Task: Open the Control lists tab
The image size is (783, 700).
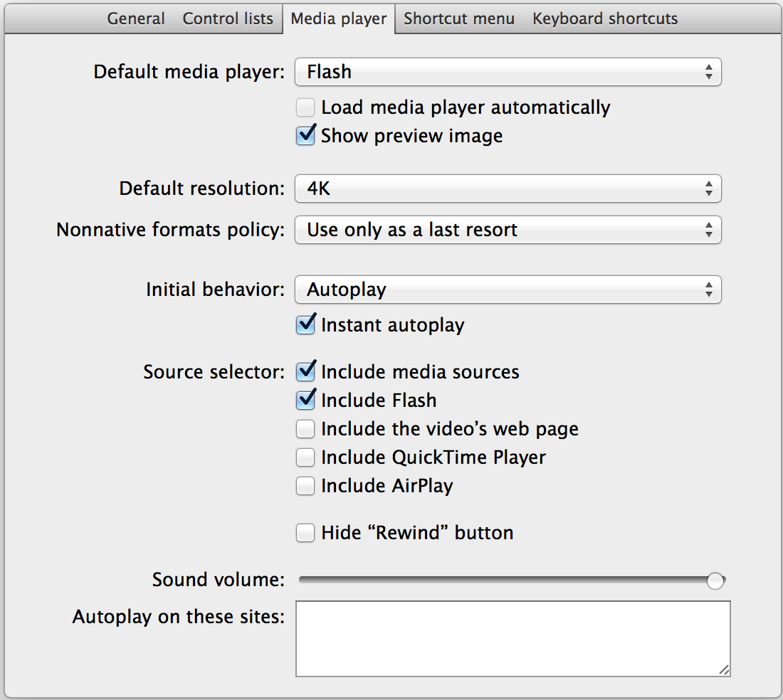Action: click(228, 18)
